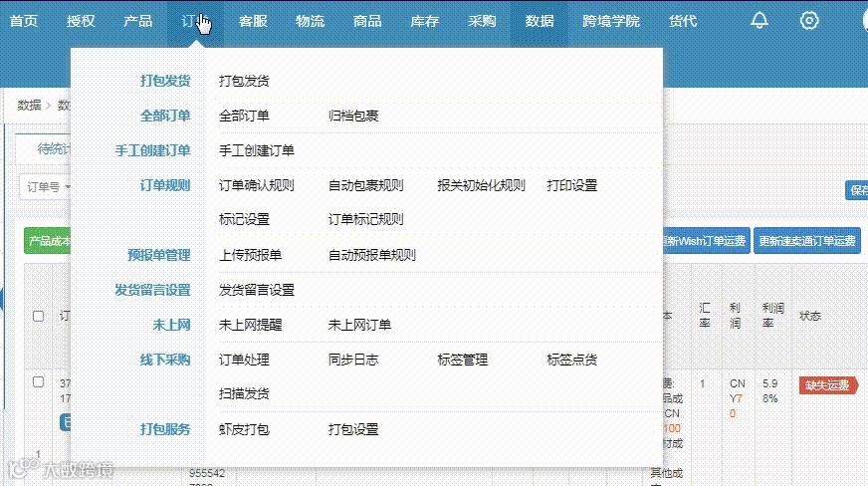This screenshot has height=486, width=868.
Task: Click the 手工创建订单 category heading
Action: pyautogui.click(x=152, y=150)
